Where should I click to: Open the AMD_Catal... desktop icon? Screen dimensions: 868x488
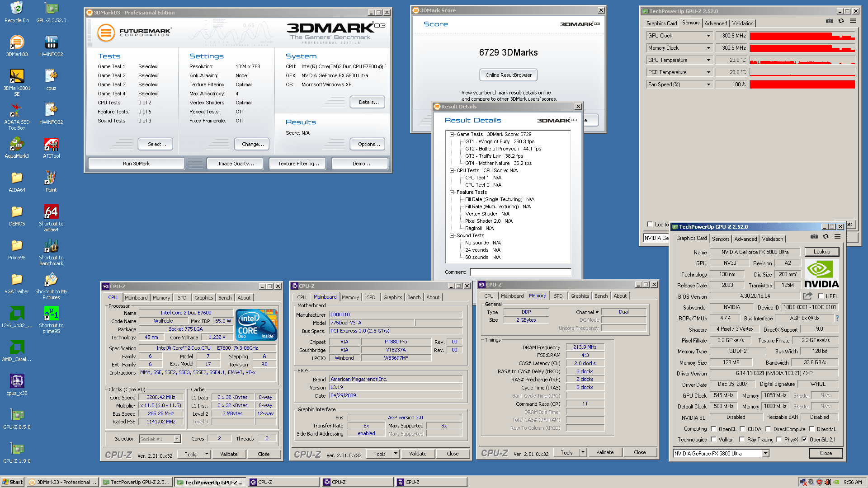pyautogui.click(x=17, y=351)
